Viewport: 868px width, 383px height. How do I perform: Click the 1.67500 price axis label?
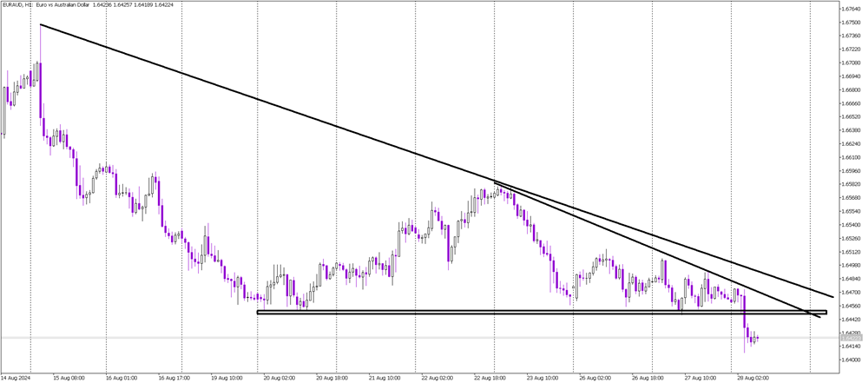(851, 23)
